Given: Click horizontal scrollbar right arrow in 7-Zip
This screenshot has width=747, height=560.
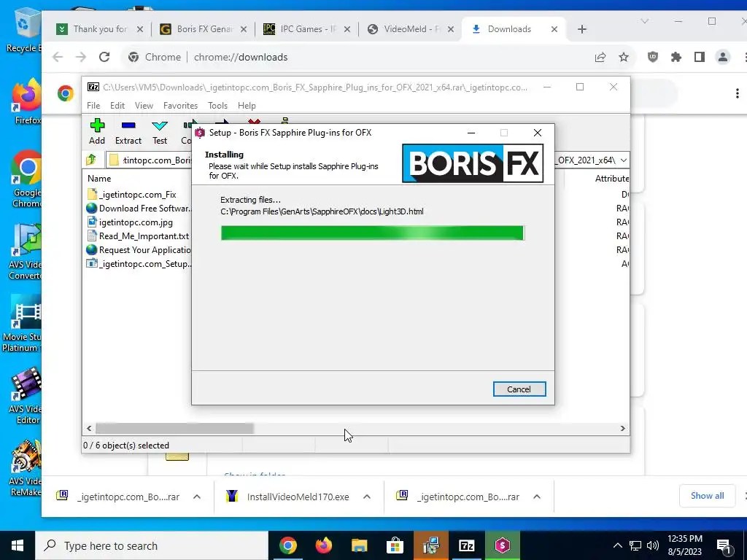Looking at the screenshot, I should pyautogui.click(x=623, y=429).
